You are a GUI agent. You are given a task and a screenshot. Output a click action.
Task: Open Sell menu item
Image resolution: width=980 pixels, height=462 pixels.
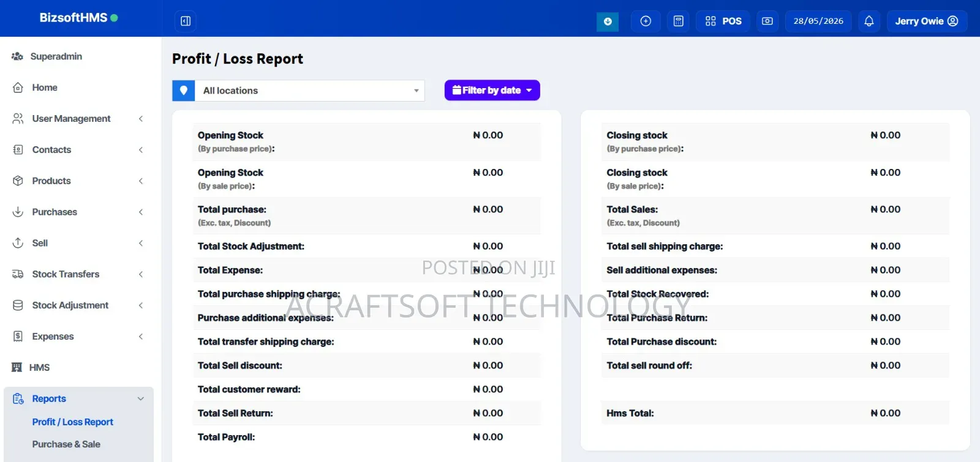pyautogui.click(x=40, y=243)
